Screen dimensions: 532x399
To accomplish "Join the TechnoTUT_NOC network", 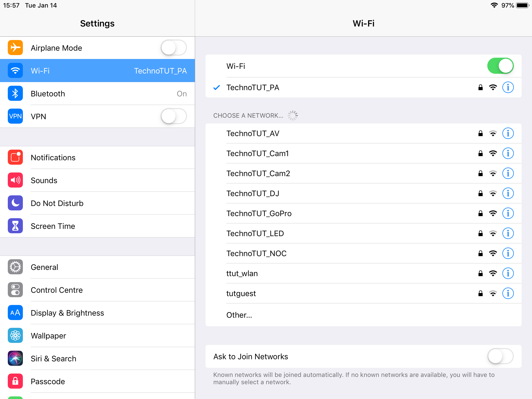I will [x=363, y=254].
